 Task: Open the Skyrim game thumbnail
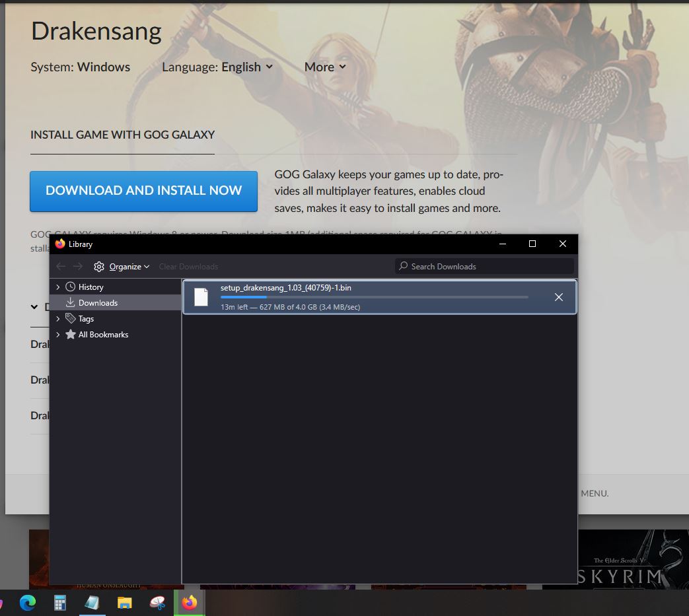pos(633,559)
